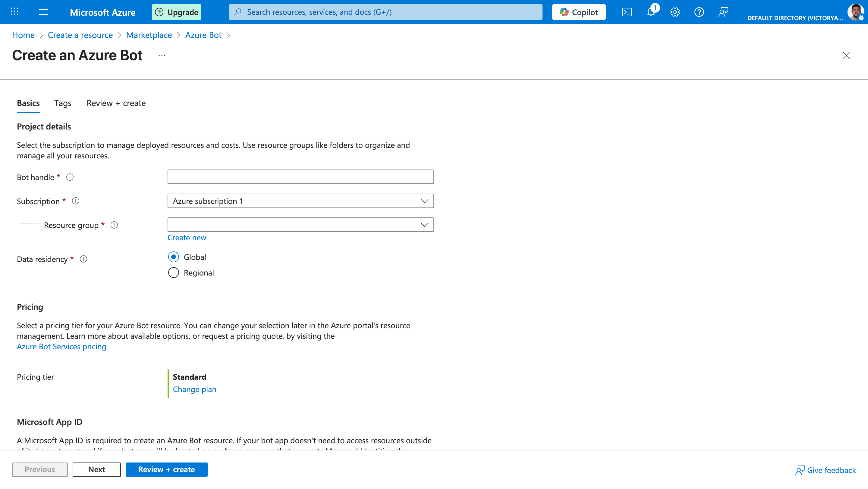This screenshot has width=868, height=489.
Task: Open Azure Bot Services pricing link
Action: click(61, 347)
